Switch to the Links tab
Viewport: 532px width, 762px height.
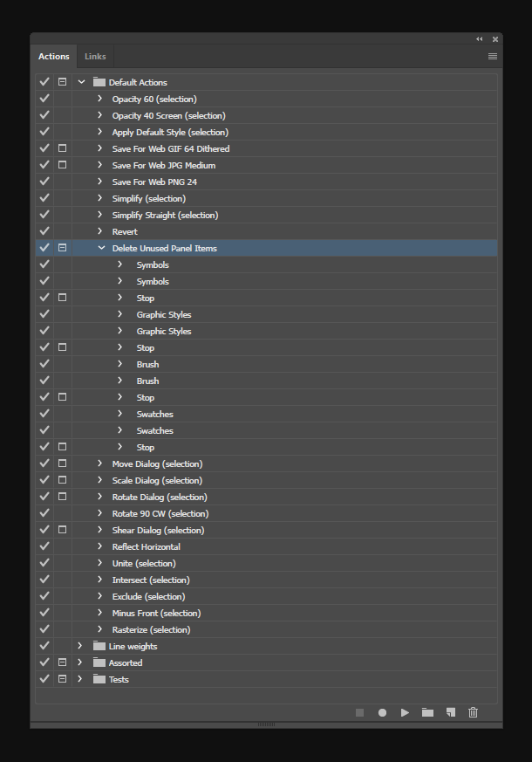click(95, 56)
